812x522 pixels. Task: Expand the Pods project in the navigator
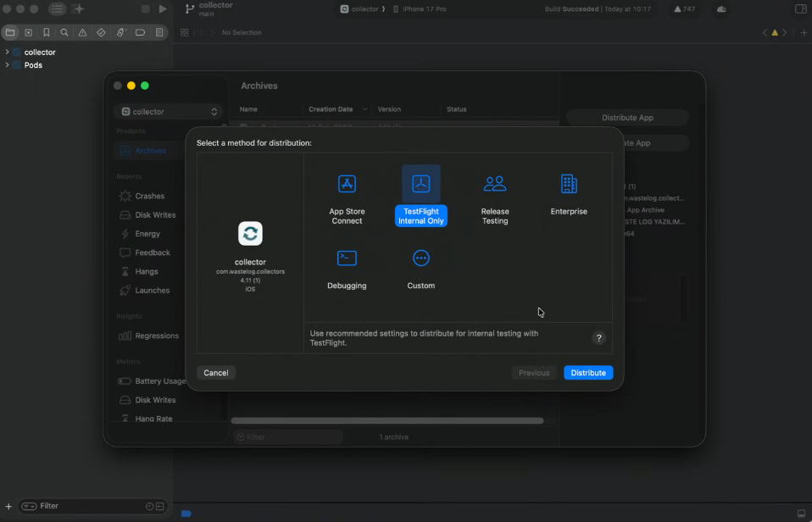8,65
